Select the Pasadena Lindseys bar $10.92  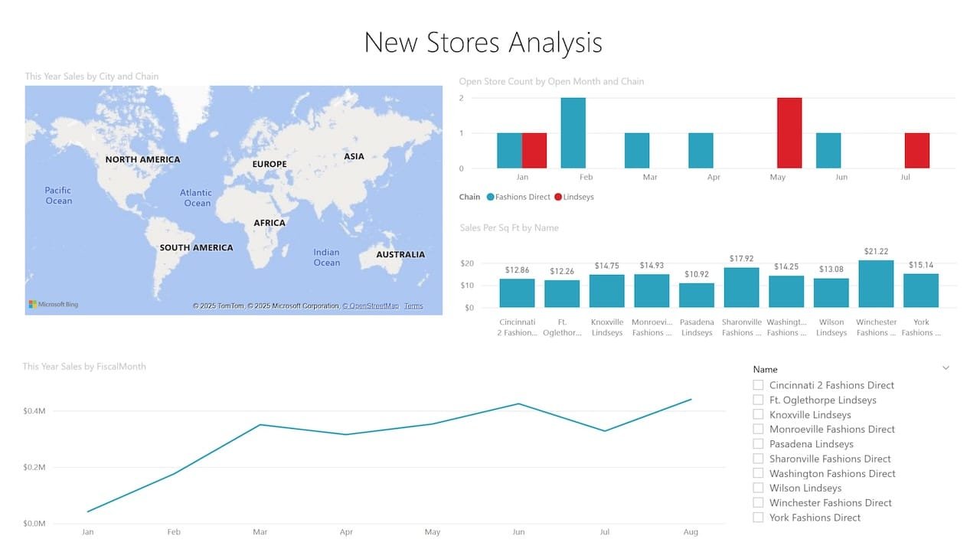697,296
